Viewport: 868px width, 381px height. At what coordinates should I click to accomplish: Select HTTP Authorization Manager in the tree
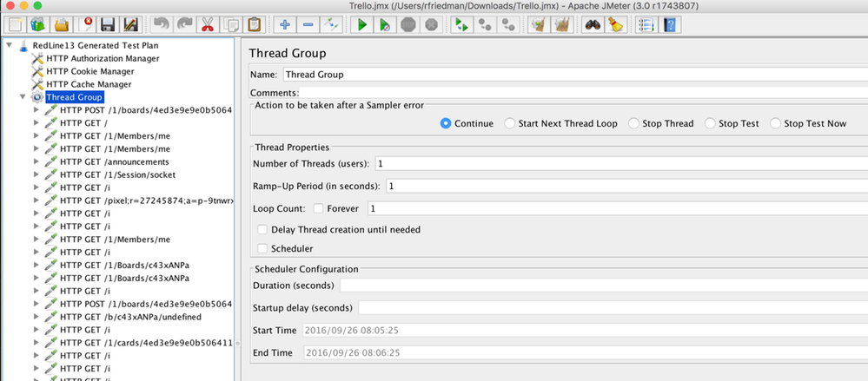click(x=103, y=58)
